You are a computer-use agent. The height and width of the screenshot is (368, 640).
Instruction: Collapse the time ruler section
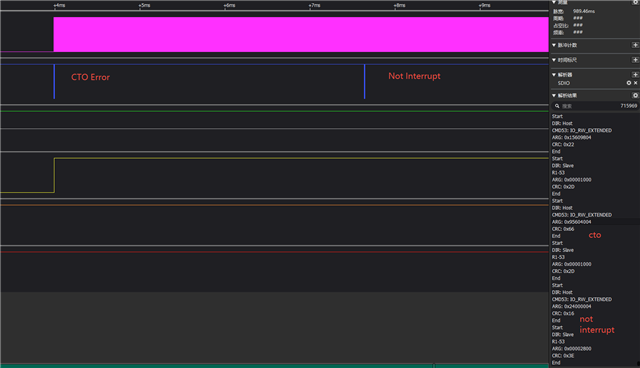(554, 60)
